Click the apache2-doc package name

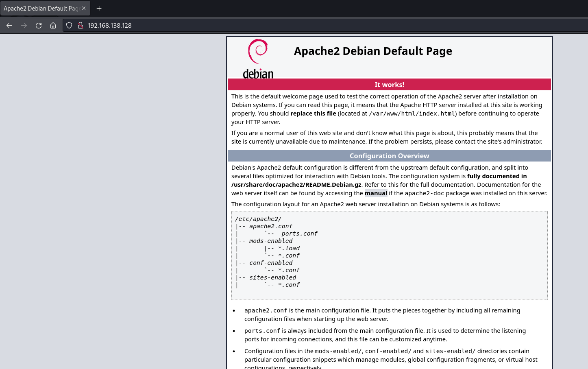(425, 193)
